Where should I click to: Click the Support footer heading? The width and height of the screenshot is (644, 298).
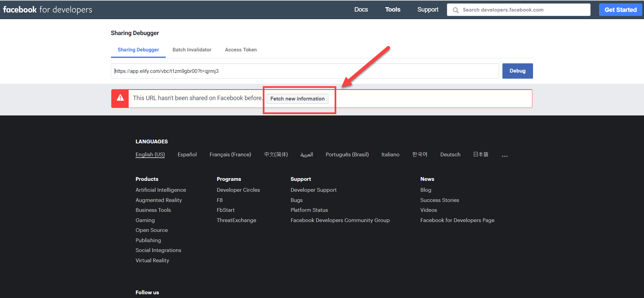coord(301,179)
